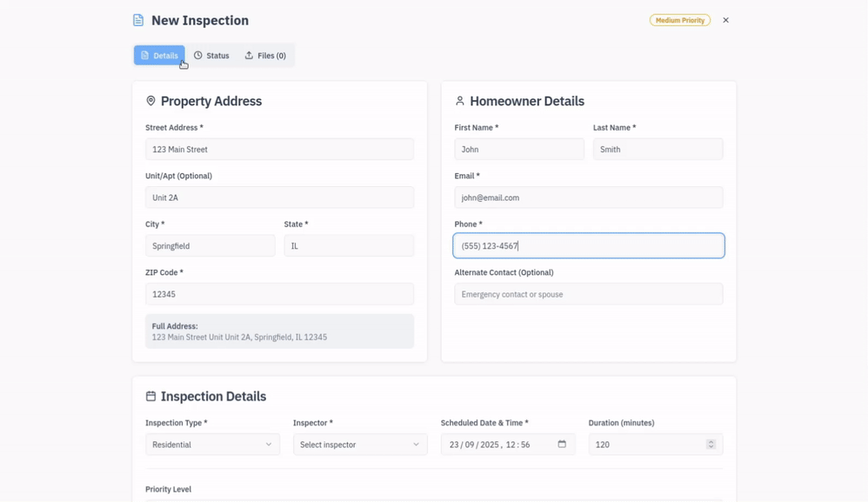Image resolution: width=868 pixels, height=502 pixels.
Task: Focus the Alternate Contact field
Action: pos(589,294)
